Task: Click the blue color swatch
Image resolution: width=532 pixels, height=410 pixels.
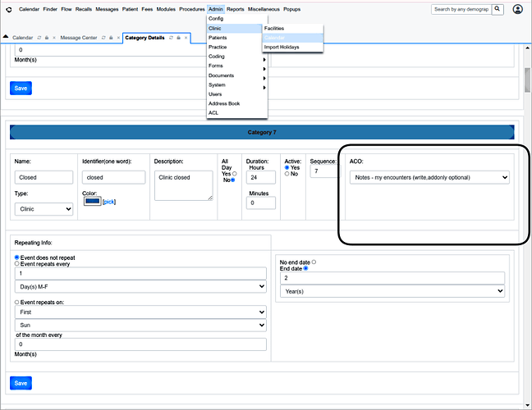Action: tap(92, 201)
